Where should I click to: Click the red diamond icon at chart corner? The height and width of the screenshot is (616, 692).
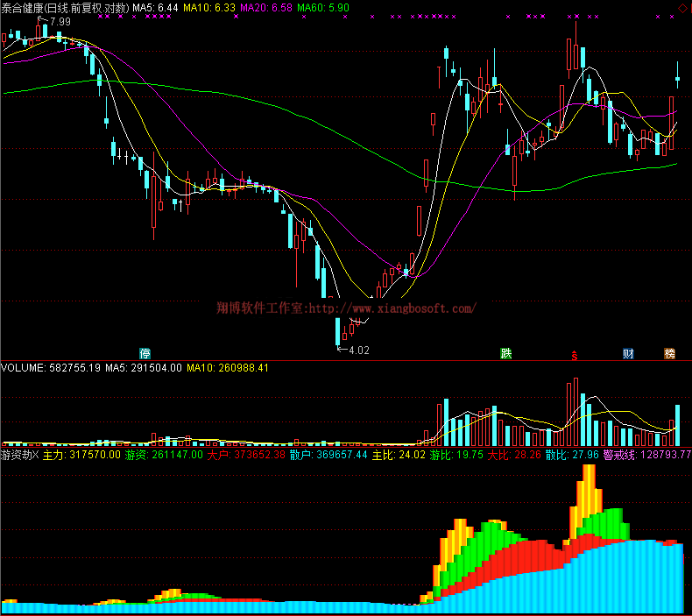pos(682,8)
